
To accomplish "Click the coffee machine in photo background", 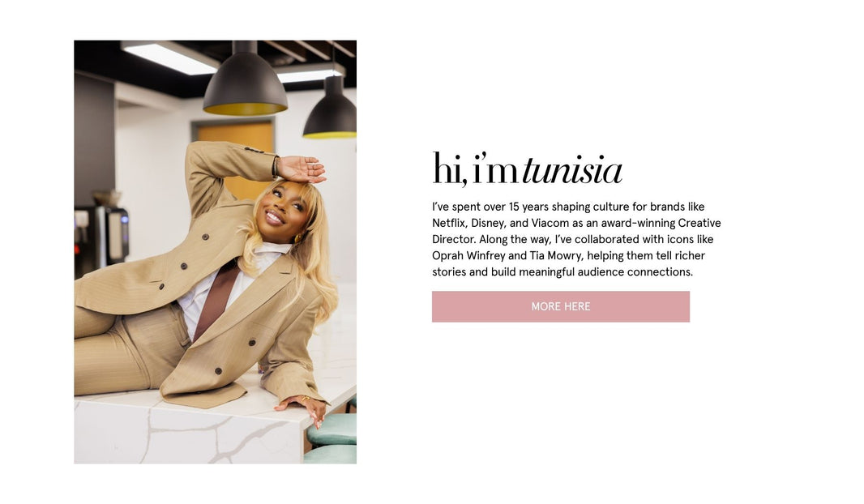I will [101, 233].
